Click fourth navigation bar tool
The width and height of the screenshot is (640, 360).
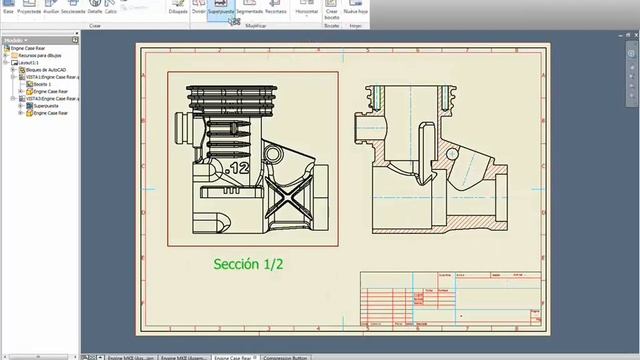(632, 86)
